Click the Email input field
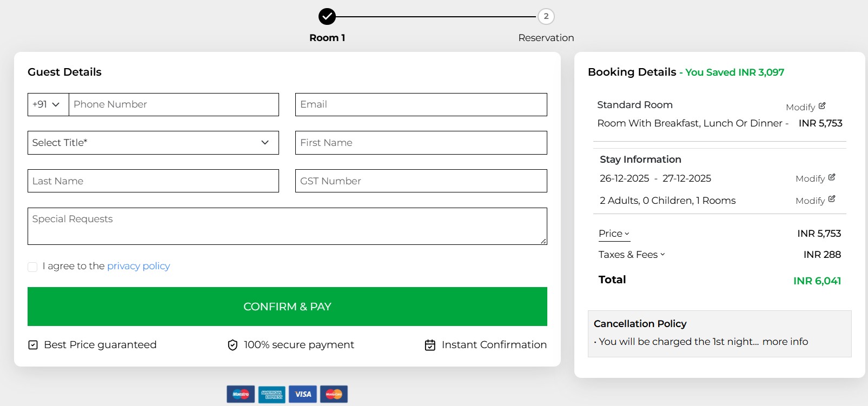Image resolution: width=868 pixels, height=406 pixels. (x=421, y=104)
